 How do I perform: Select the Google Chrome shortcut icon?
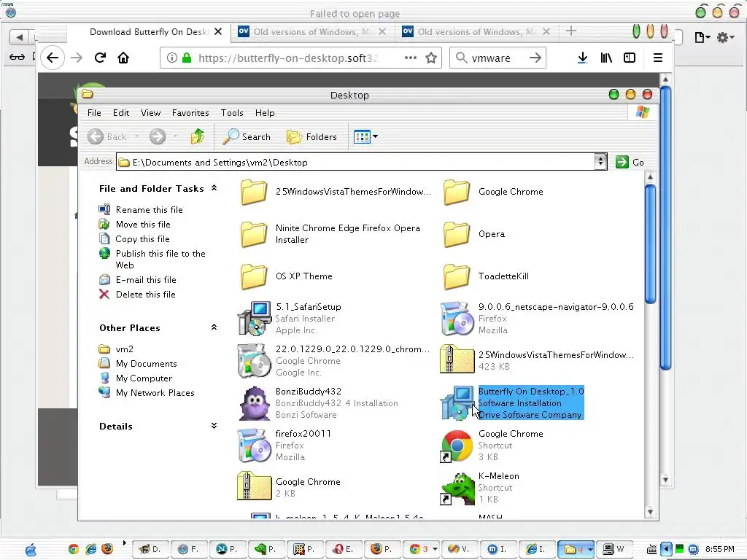pos(457,446)
